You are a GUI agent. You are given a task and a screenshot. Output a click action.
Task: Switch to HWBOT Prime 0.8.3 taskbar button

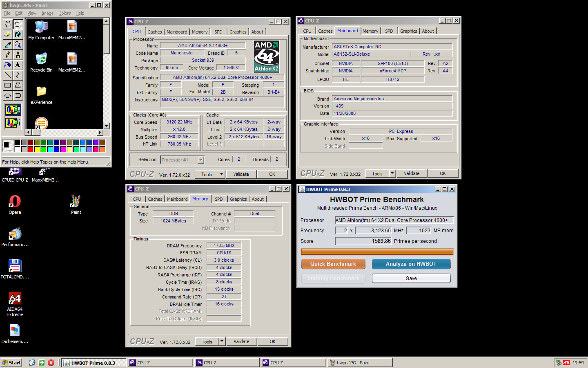click(94, 363)
